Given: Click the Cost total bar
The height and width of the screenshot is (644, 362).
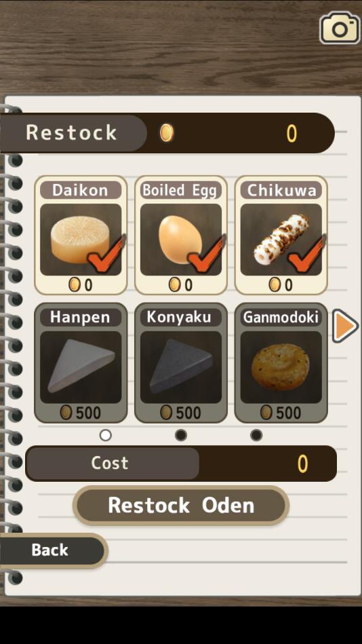Looking at the screenshot, I should [181, 463].
